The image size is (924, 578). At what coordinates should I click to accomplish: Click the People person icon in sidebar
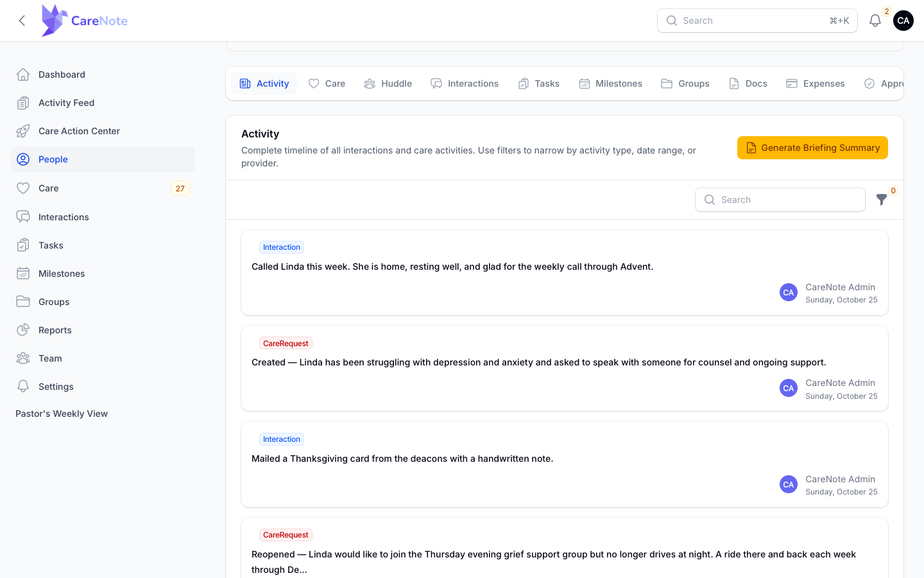(x=23, y=159)
